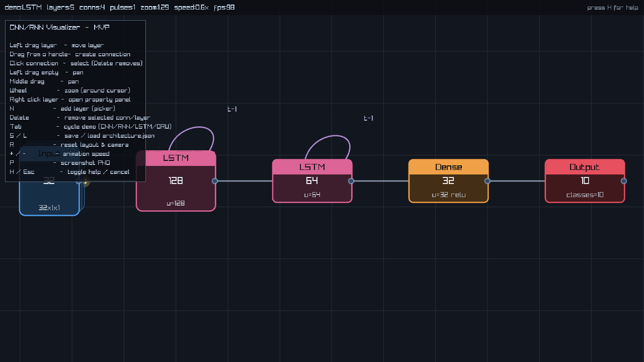Click the 'speed:0.6x' status entry
644x362 pixels.
coord(192,8)
